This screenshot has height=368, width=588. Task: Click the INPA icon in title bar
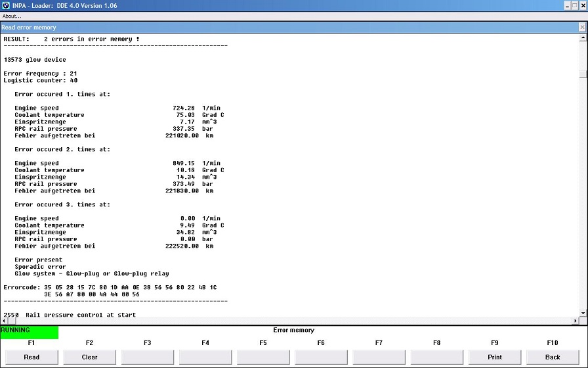5,5
